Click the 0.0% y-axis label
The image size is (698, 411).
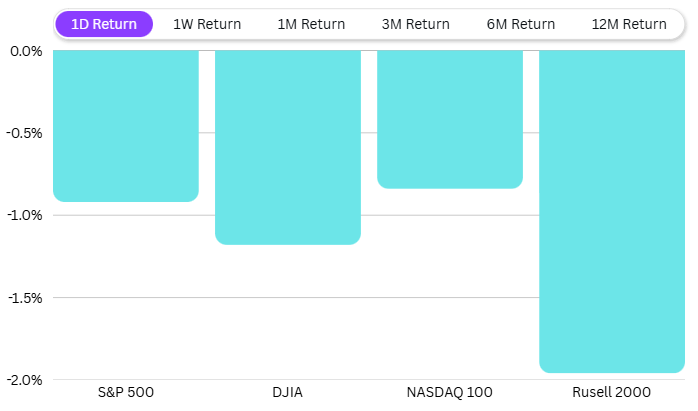pyautogui.click(x=24, y=51)
